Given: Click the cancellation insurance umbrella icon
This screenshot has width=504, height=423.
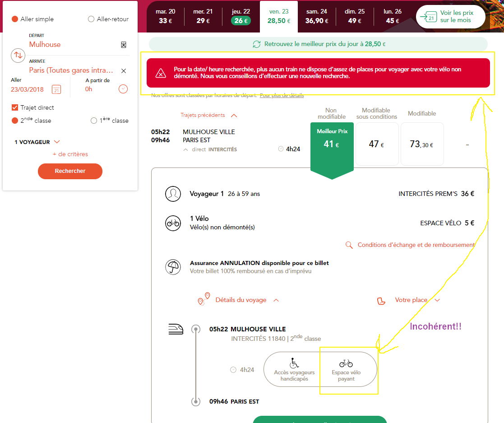Looking at the screenshot, I should (173, 267).
